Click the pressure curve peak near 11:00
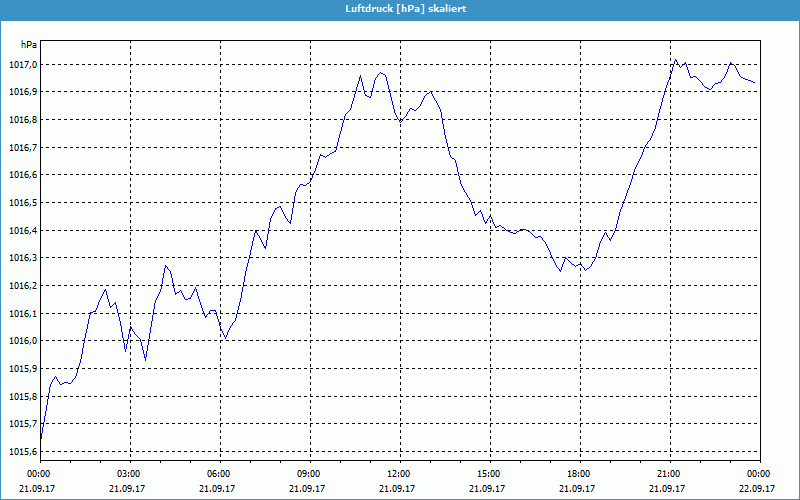 pos(380,73)
